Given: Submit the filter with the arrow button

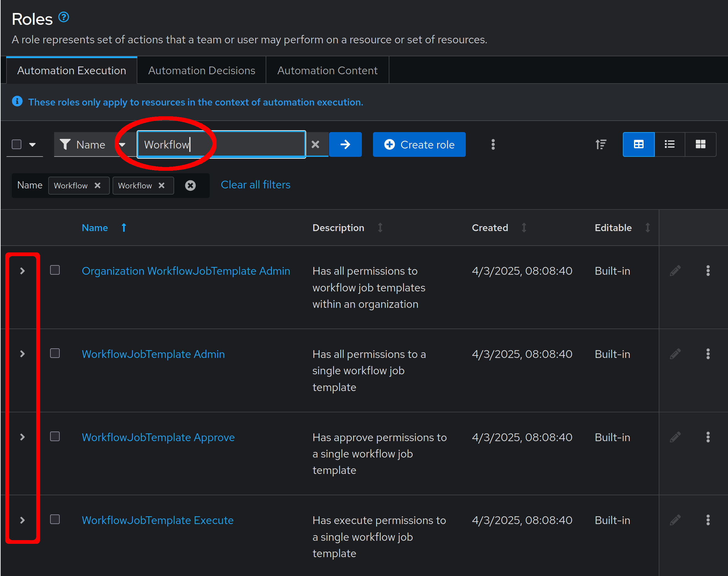Looking at the screenshot, I should coord(345,145).
